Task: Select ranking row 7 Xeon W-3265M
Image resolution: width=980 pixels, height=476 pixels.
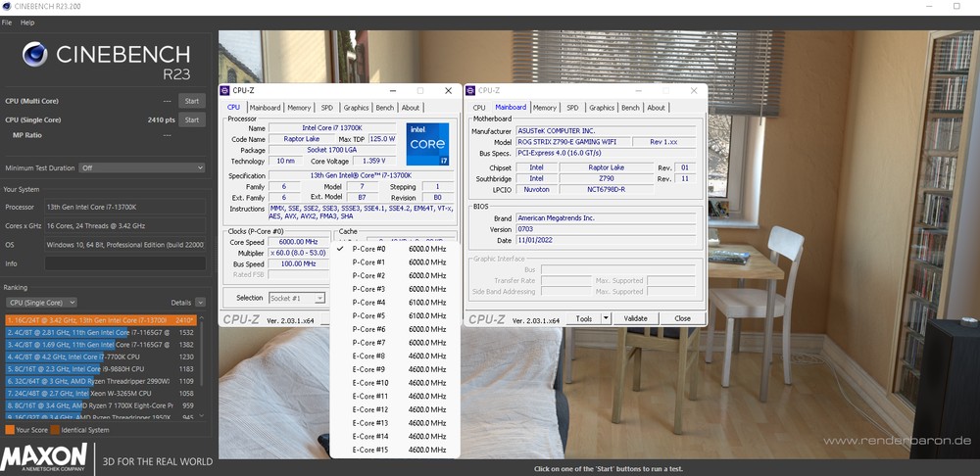Action: [x=101, y=393]
